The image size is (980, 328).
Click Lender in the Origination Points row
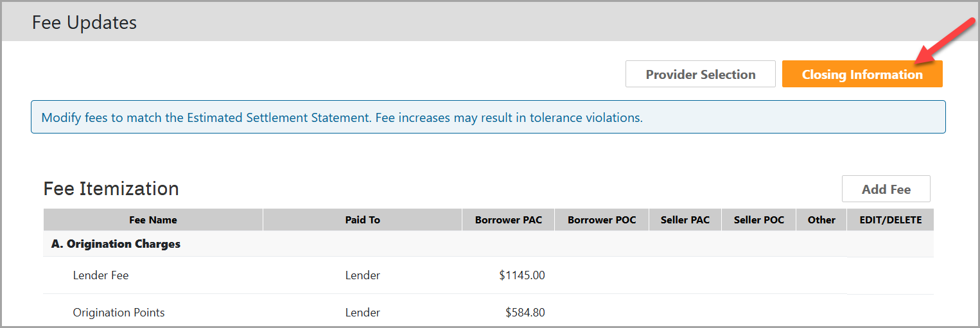362,313
